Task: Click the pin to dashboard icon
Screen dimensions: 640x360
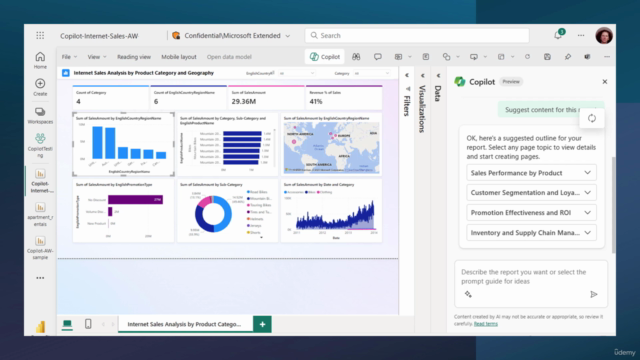Action: click(x=568, y=57)
